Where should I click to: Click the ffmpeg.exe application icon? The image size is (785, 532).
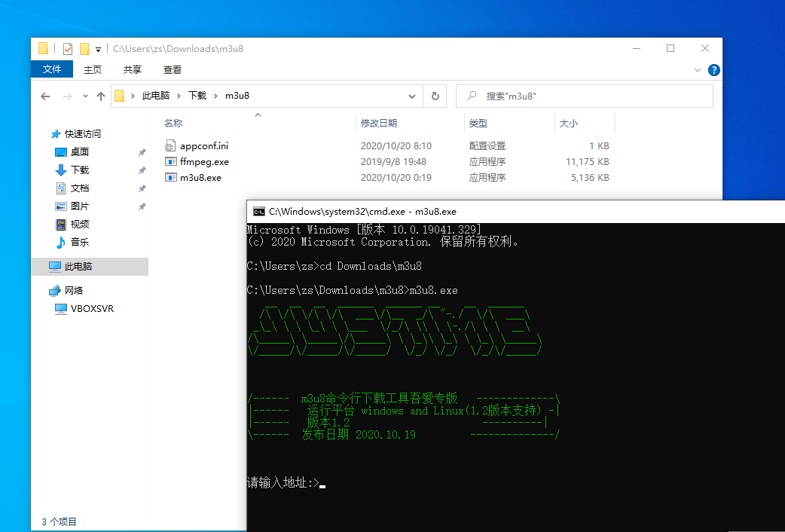(x=170, y=161)
